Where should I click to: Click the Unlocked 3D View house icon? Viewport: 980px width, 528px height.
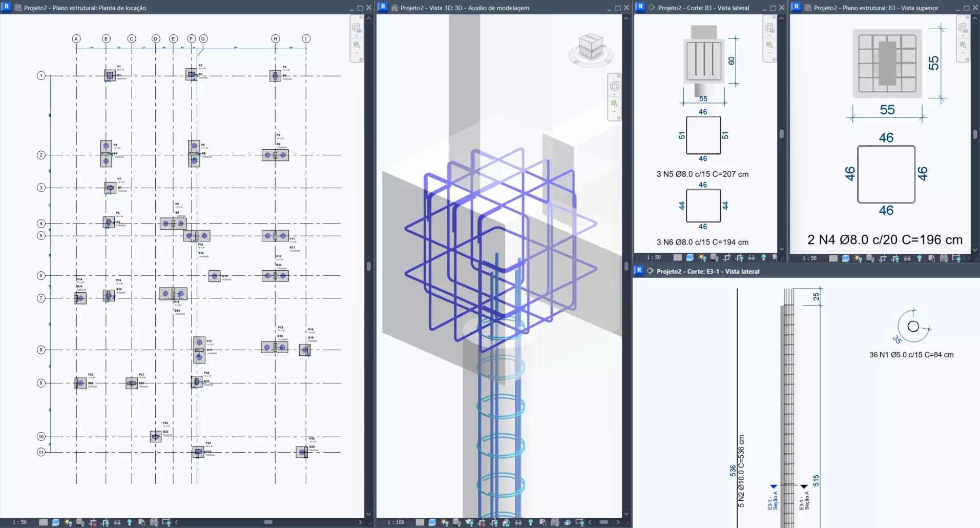(506, 522)
